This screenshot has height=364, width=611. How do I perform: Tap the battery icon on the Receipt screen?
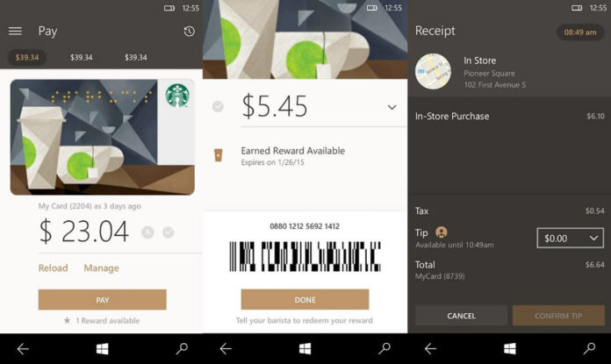coord(577,8)
